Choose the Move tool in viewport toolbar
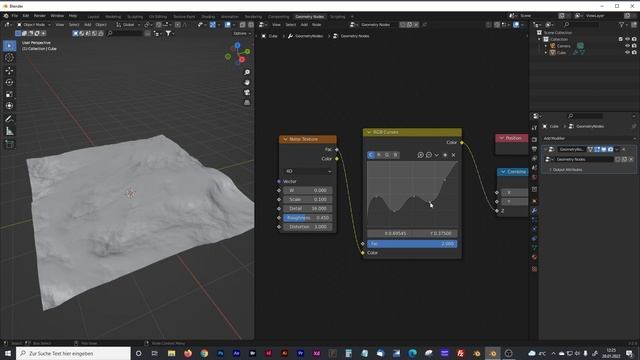This screenshot has height=360, width=640. point(9,71)
